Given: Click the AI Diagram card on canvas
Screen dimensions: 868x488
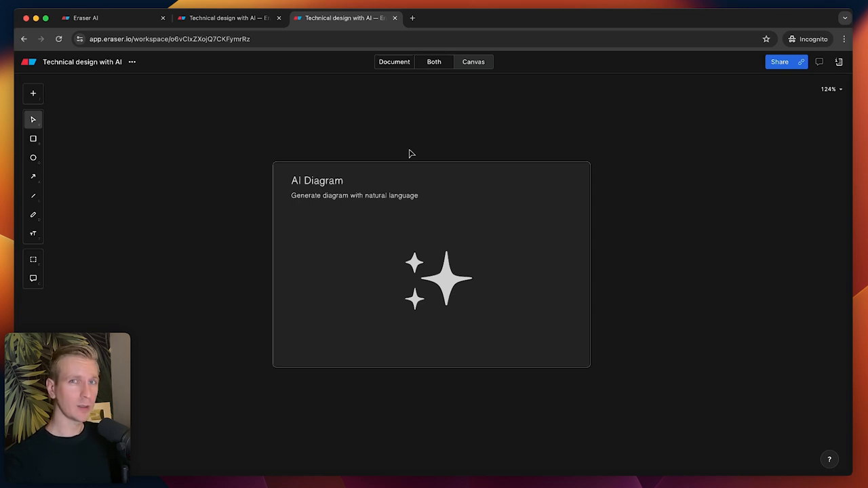Looking at the screenshot, I should (x=431, y=264).
